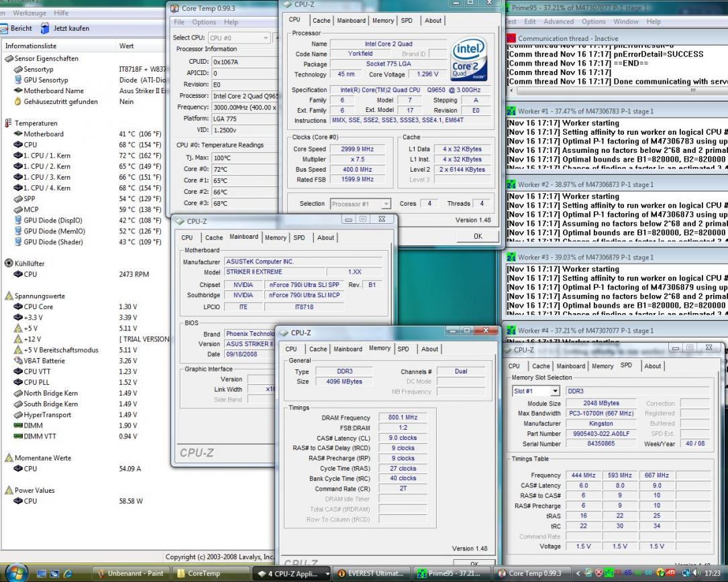The width and height of the screenshot is (728, 582).
Task: Open the Advanced menu in Prime95
Action: click(559, 21)
